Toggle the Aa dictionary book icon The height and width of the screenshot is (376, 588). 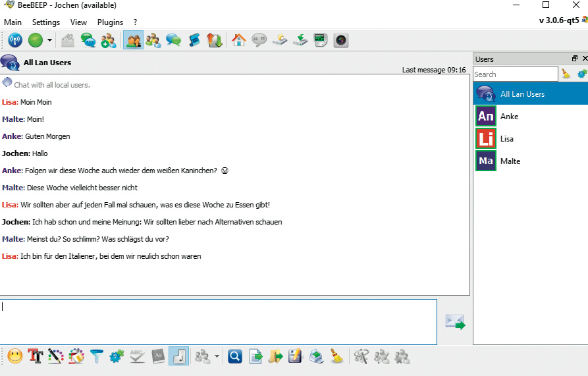click(x=158, y=356)
